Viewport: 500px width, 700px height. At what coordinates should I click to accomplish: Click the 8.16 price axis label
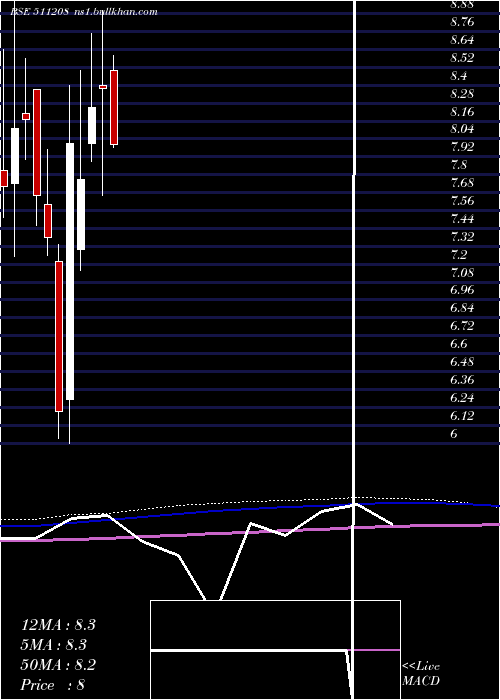click(x=462, y=111)
